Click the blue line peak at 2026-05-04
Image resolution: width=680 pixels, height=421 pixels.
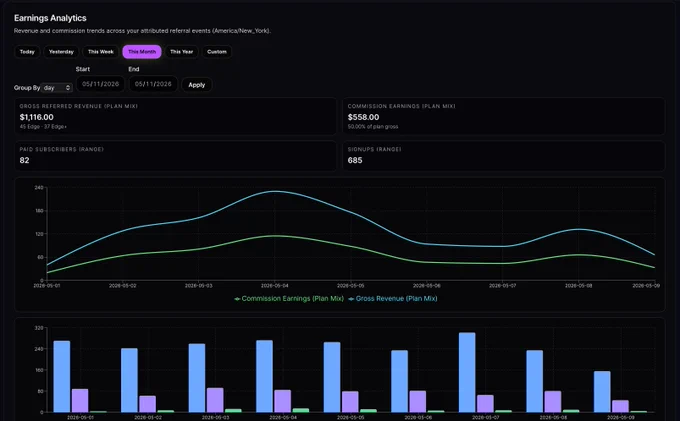275,191
